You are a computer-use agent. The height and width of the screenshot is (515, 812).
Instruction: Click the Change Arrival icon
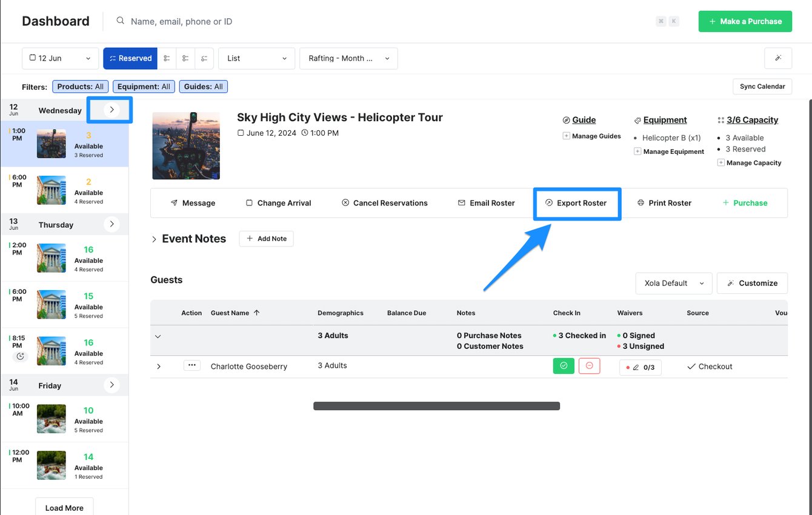pyautogui.click(x=250, y=203)
